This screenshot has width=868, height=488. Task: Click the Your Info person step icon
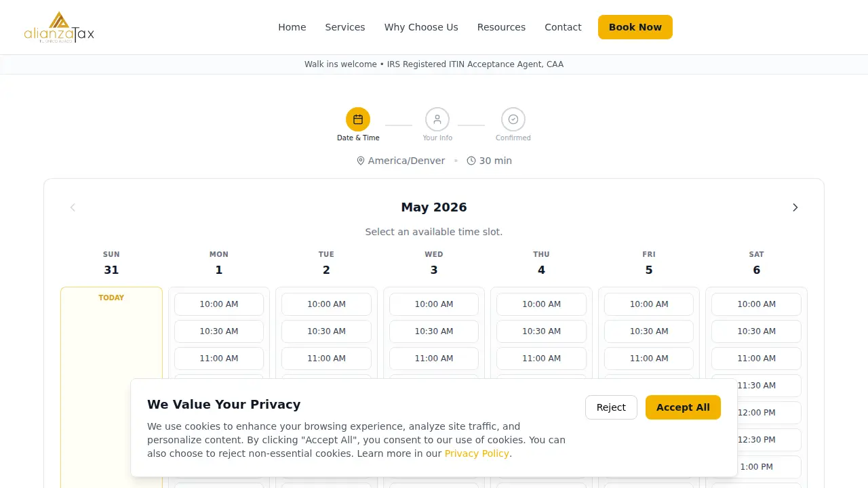pos(437,119)
